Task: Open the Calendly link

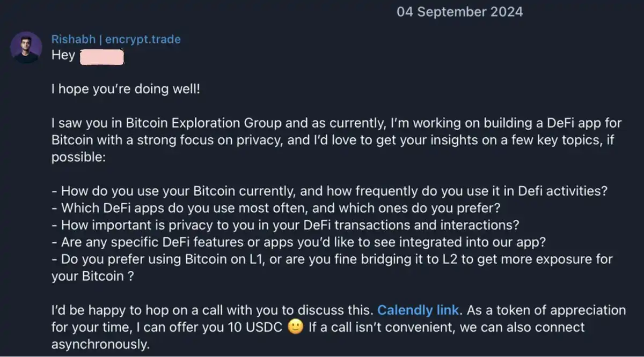Action: click(418, 310)
